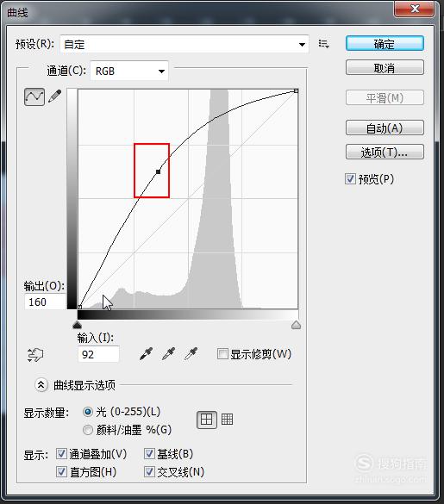Activate the on-image adjustment hand tool
444x504 pixels.
coord(35,355)
